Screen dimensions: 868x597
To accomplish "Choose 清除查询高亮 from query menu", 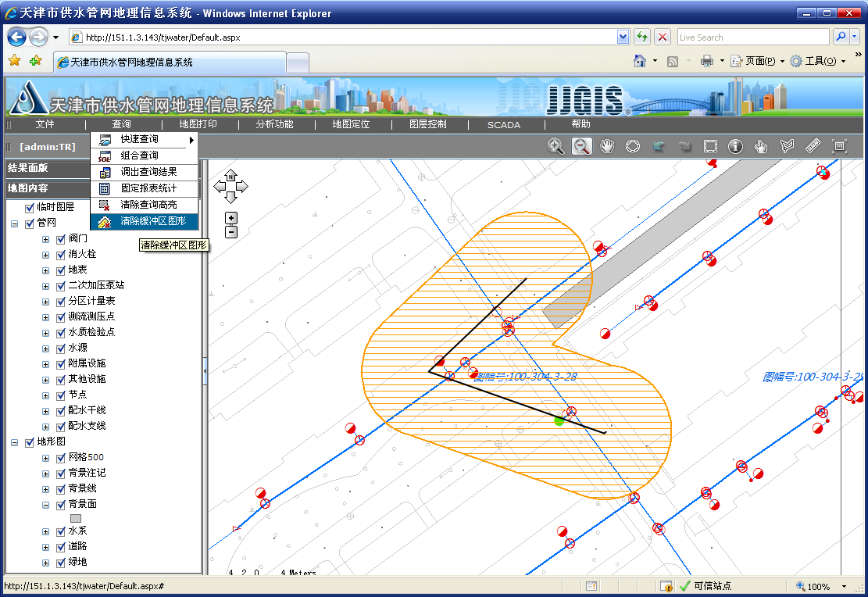I will coord(148,205).
